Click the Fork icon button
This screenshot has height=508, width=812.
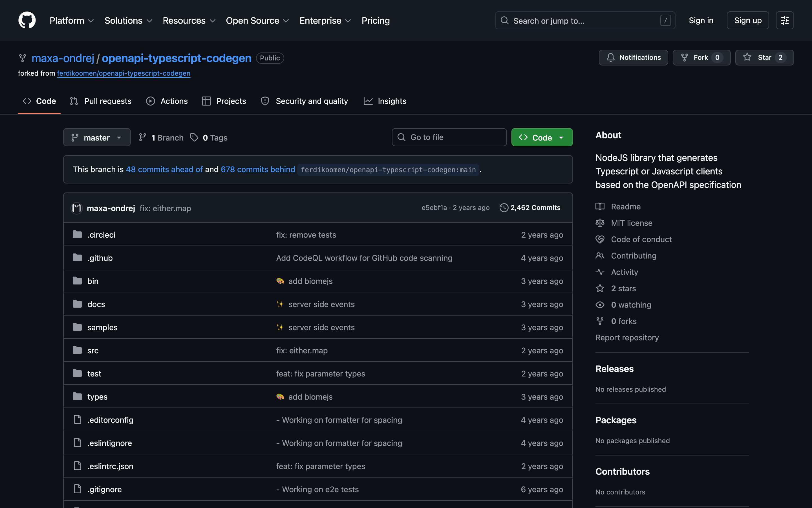click(x=685, y=58)
